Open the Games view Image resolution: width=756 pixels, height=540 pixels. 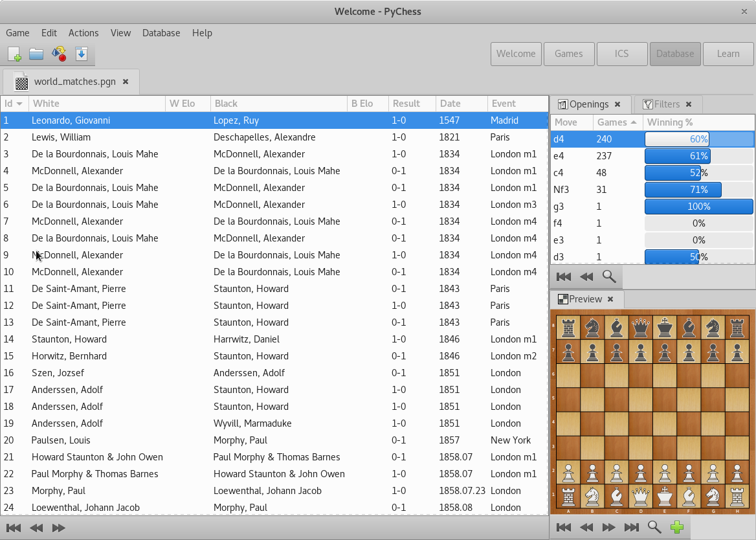point(569,54)
